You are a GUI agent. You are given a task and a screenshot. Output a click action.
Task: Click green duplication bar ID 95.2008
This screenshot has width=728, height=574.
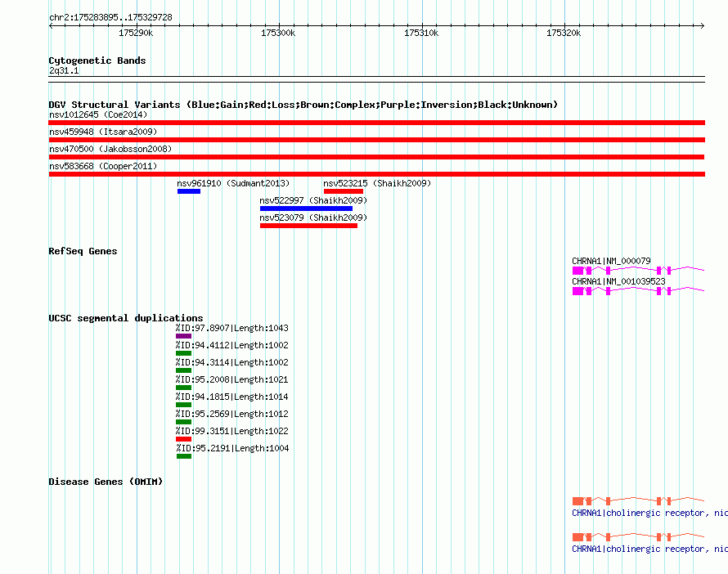click(183, 388)
